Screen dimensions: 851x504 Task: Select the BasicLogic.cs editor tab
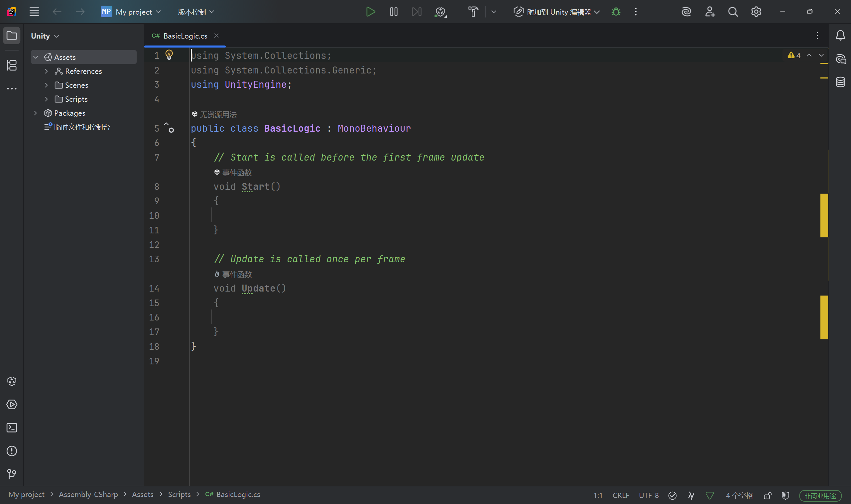(185, 36)
